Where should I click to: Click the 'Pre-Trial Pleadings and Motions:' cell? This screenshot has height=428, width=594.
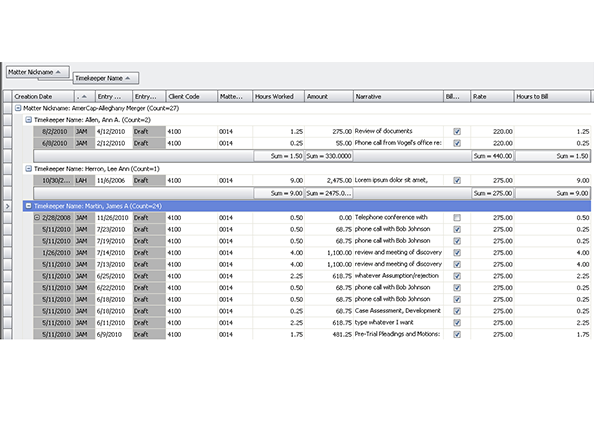(397, 334)
